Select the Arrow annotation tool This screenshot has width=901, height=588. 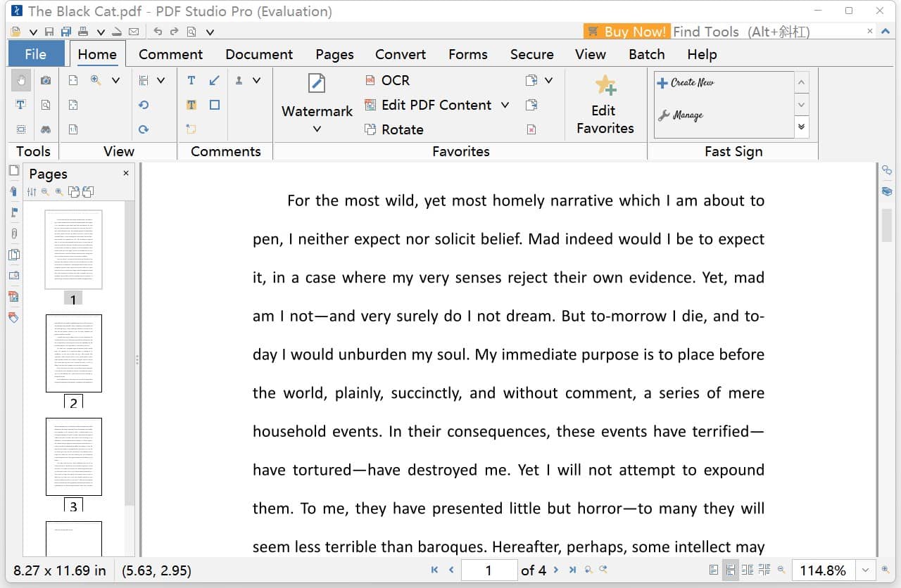pos(215,80)
